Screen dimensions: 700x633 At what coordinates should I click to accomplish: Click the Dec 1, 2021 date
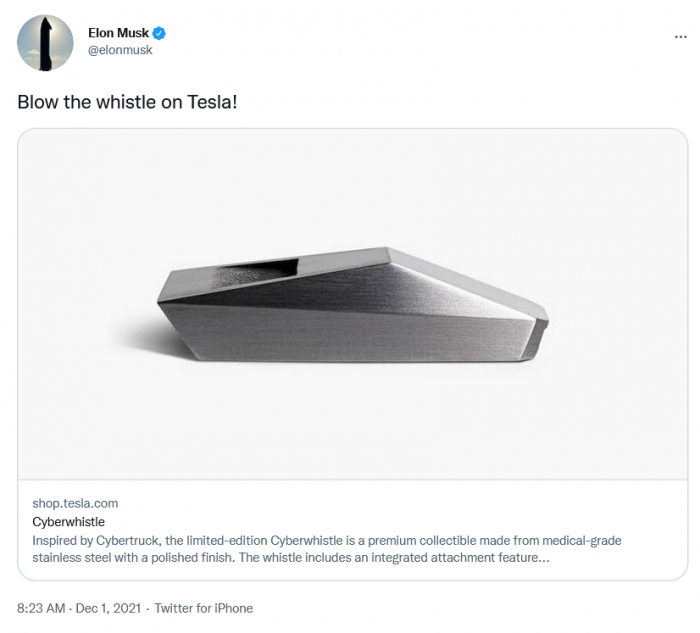(x=107, y=608)
